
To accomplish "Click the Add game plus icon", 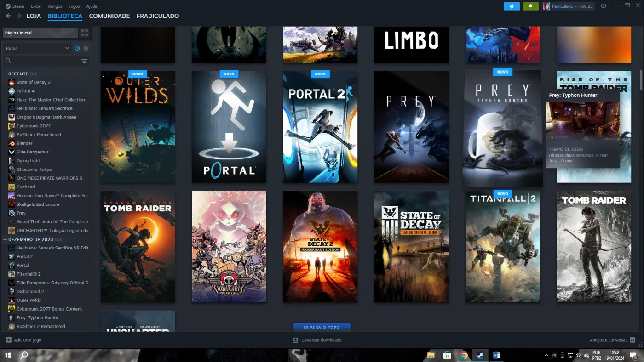I will pyautogui.click(x=9, y=340).
